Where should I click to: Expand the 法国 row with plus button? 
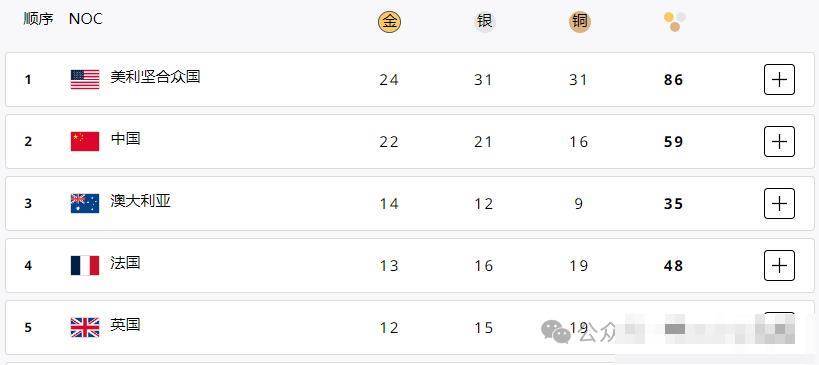[779, 265]
